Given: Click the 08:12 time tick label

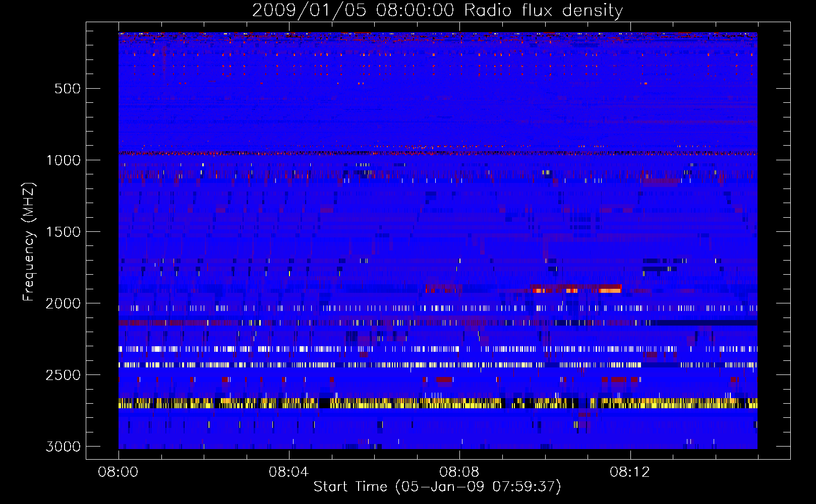Looking at the screenshot, I should (x=630, y=472).
